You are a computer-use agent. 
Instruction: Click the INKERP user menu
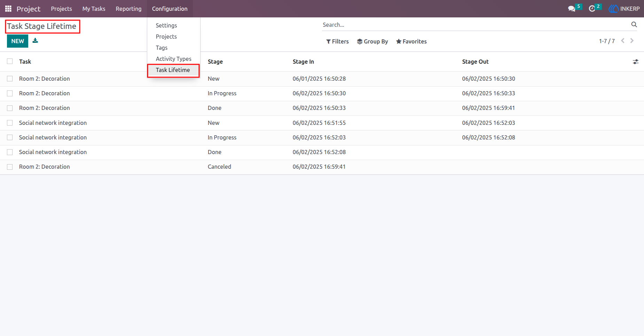[624, 9]
